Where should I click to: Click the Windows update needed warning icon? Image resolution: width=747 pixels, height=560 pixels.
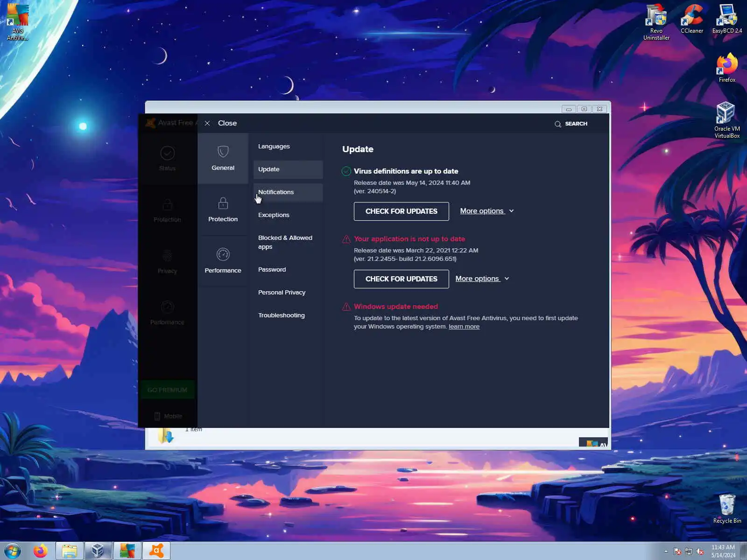(346, 307)
